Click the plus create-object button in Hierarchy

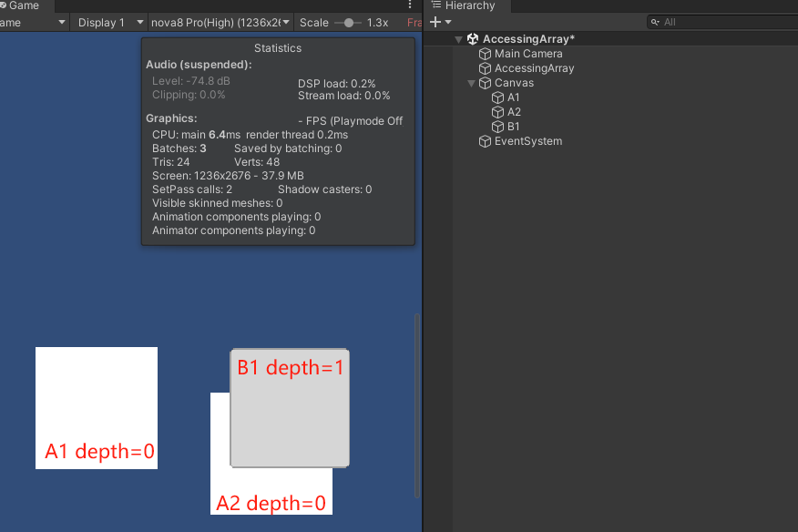pos(435,22)
